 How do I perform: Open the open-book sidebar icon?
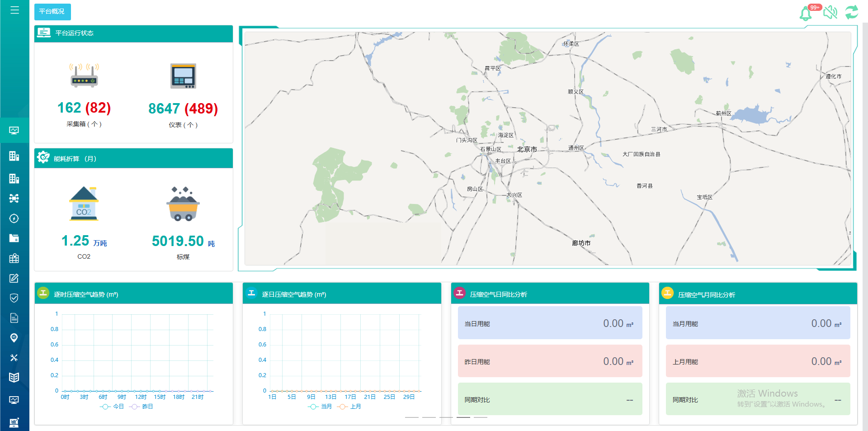(14, 378)
